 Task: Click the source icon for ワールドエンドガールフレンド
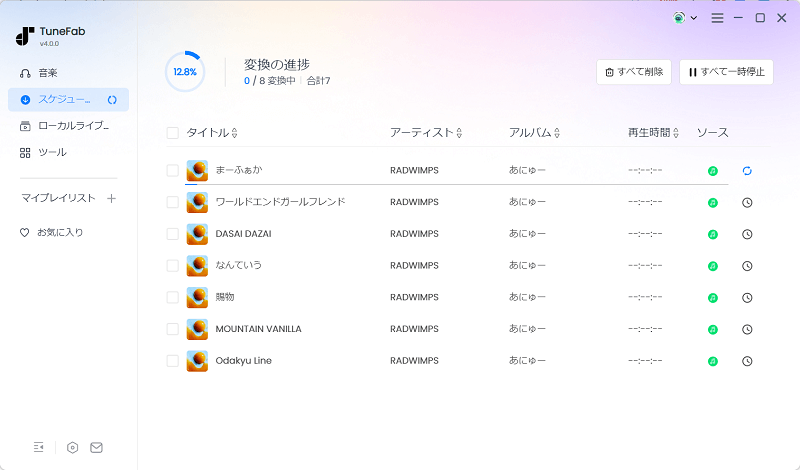[713, 203]
